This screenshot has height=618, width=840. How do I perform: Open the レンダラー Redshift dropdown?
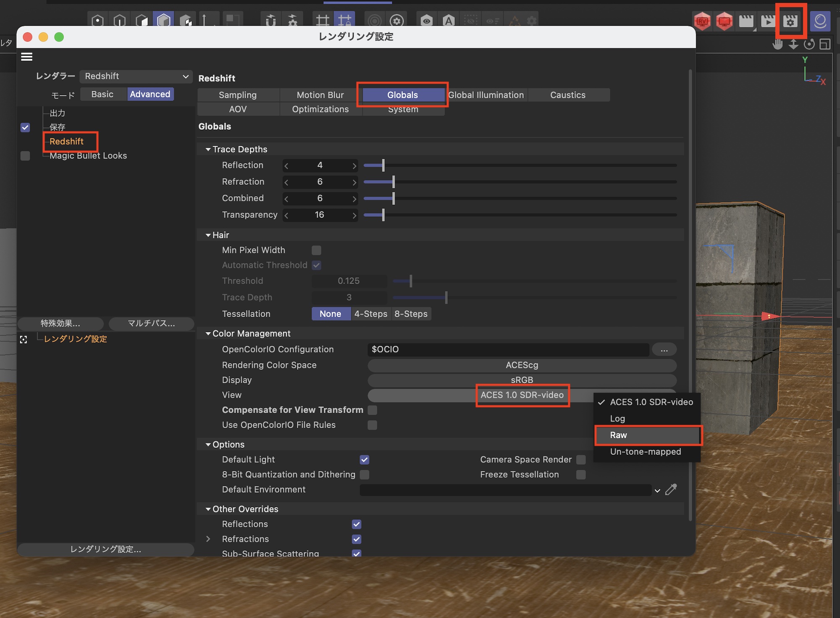click(x=136, y=76)
